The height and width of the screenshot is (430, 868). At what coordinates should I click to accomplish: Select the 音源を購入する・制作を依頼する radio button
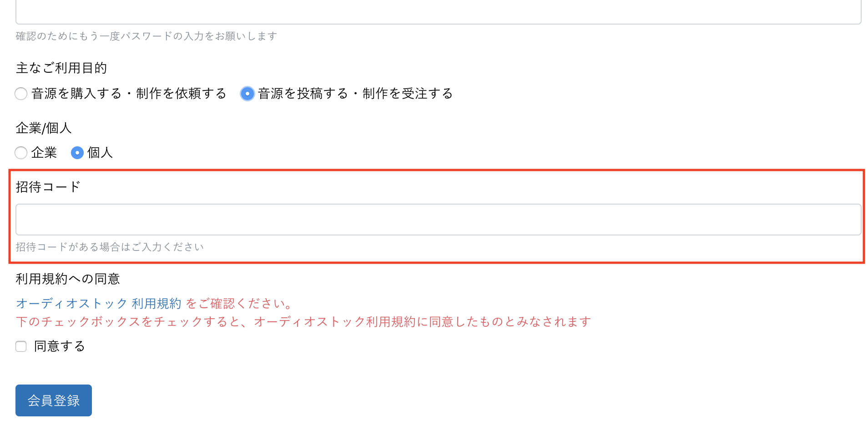pyautogui.click(x=21, y=94)
